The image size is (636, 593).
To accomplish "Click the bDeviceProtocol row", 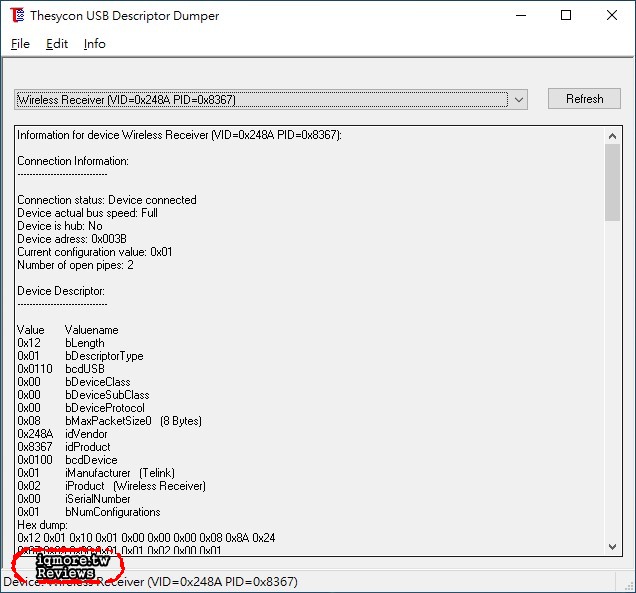I will click(x=81, y=408).
